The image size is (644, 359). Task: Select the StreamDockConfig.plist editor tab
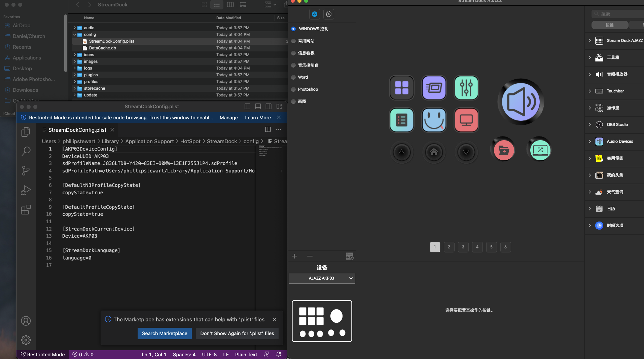click(77, 130)
